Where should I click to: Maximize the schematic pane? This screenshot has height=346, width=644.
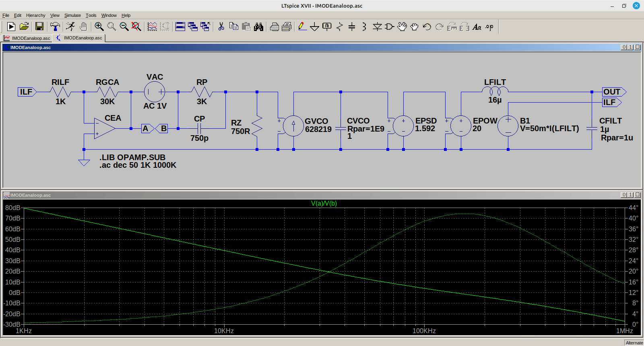point(638,47)
